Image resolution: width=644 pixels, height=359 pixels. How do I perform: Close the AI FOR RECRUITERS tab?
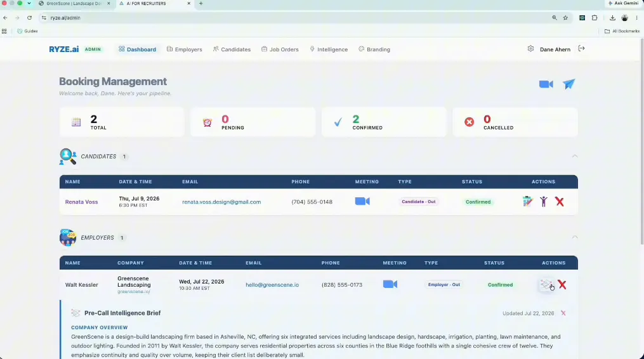click(x=189, y=3)
